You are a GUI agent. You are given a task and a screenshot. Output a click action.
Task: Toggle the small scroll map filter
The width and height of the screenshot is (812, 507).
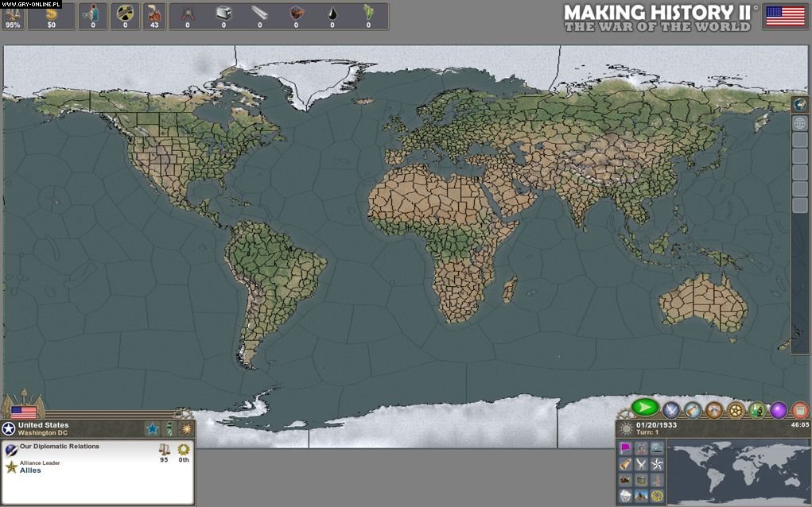(626, 464)
